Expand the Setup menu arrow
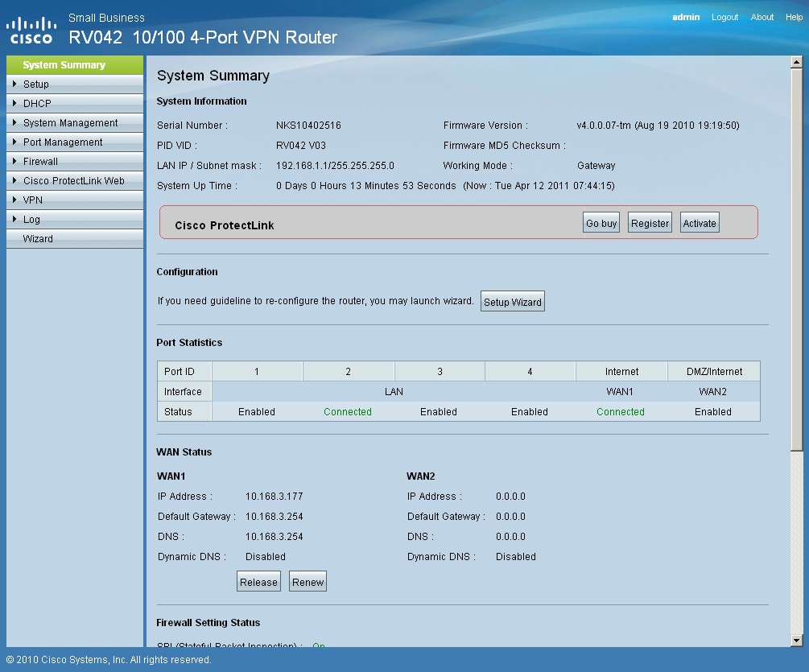Viewport: 809px width, 672px height. [x=14, y=84]
